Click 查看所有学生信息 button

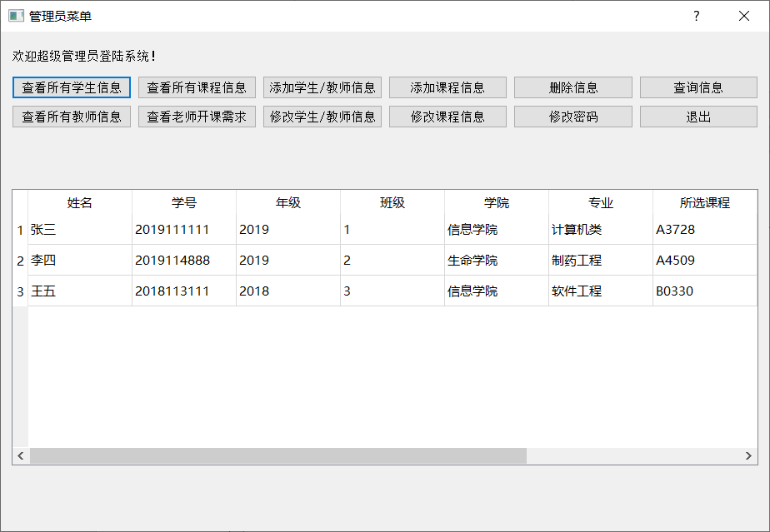tap(71, 87)
